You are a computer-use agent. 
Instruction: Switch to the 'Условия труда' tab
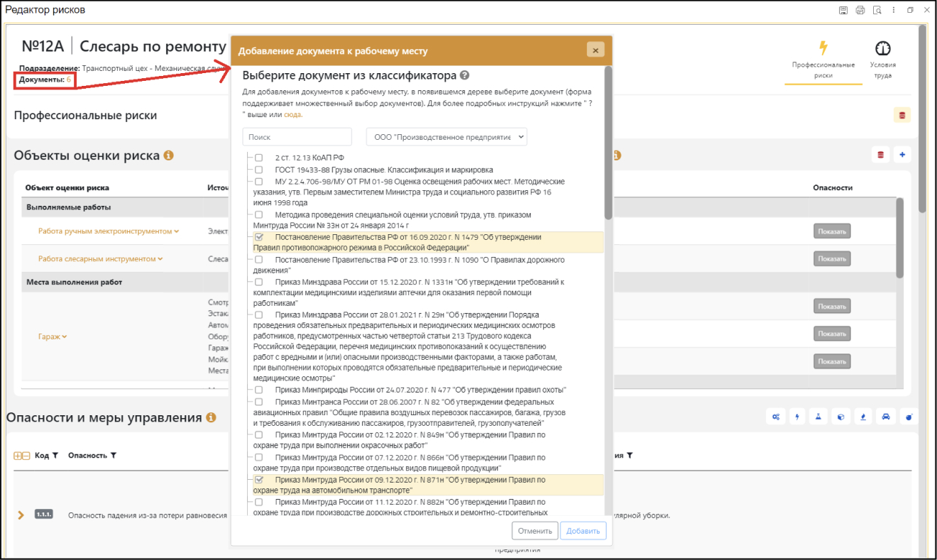pyautogui.click(x=883, y=59)
